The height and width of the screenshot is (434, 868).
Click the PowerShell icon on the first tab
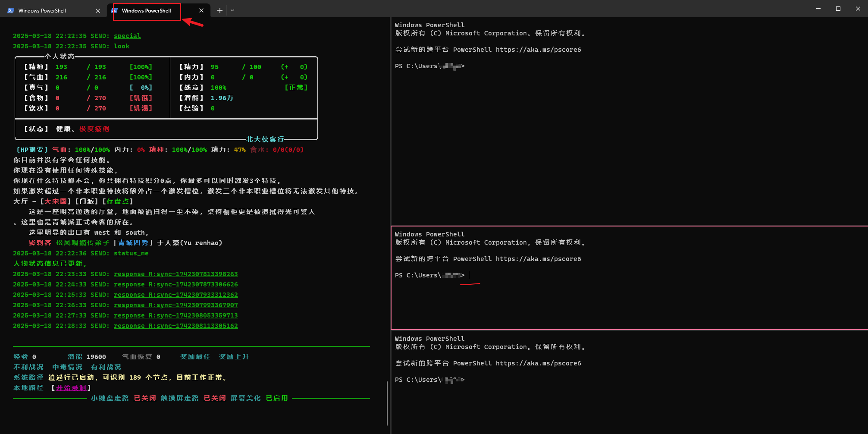click(11, 11)
